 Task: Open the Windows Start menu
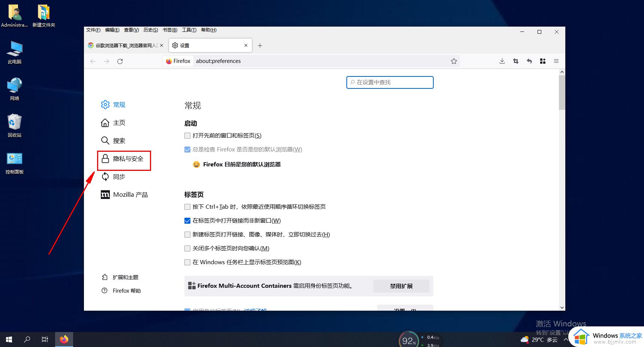point(9,340)
